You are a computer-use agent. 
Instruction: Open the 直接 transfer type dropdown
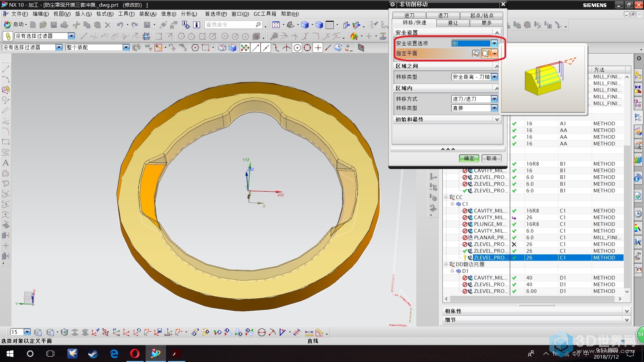pyautogui.click(x=474, y=108)
